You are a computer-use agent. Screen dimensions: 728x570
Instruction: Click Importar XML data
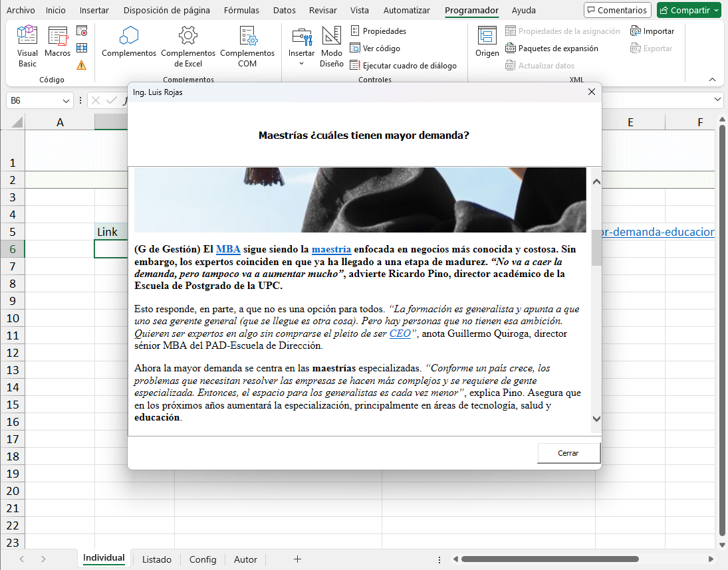tap(652, 31)
